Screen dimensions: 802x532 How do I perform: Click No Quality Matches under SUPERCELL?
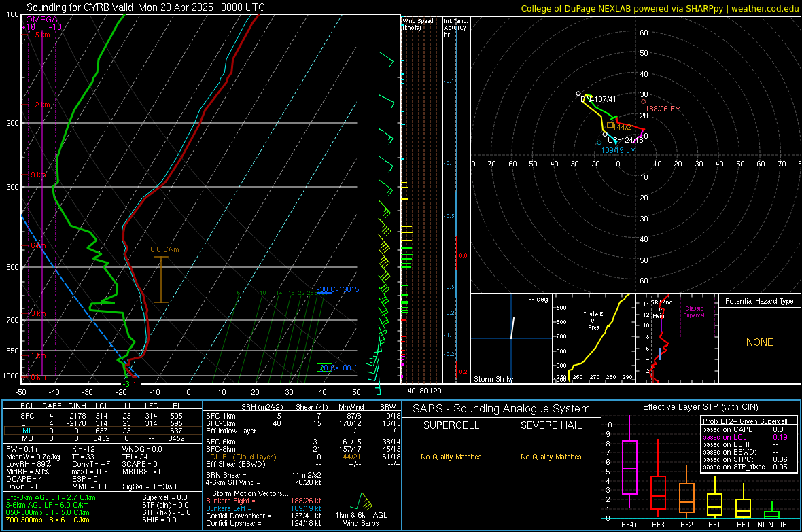451,457
